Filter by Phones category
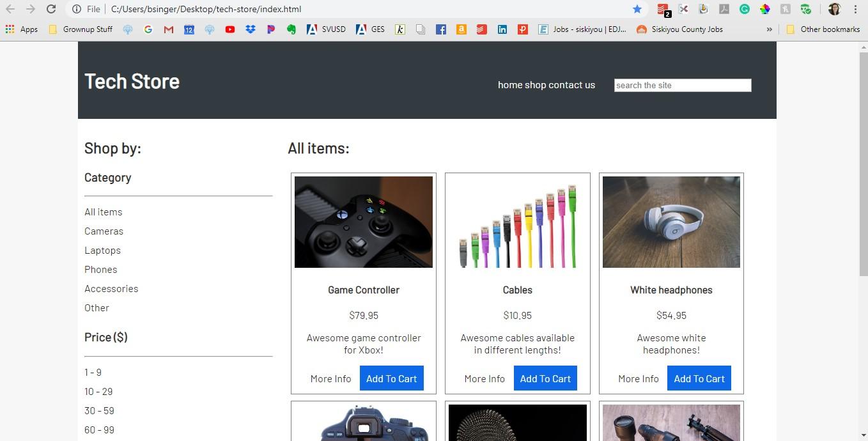The image size is (868, 441). click(101, 269)
